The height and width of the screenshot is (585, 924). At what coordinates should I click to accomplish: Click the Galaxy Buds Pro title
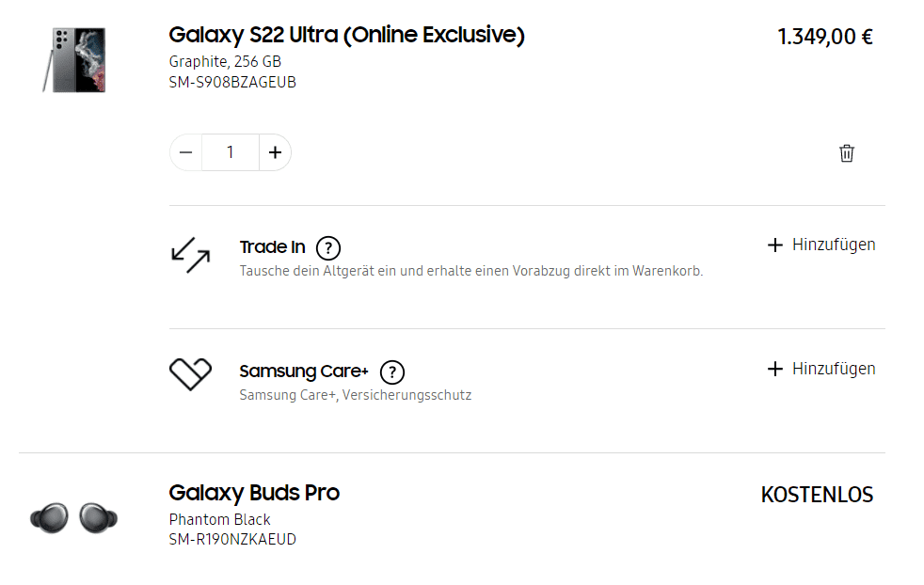pyautogui.click(x=254, y=493)
